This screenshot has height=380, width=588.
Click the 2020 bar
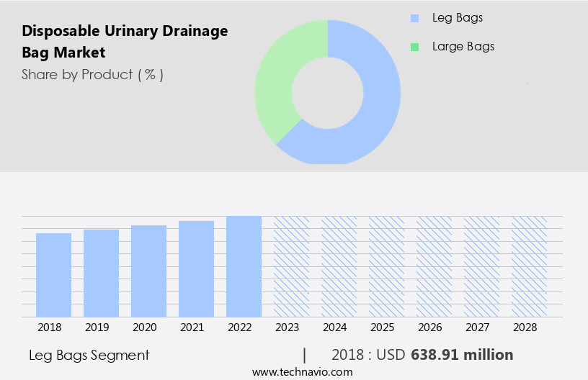click(148, 271)
